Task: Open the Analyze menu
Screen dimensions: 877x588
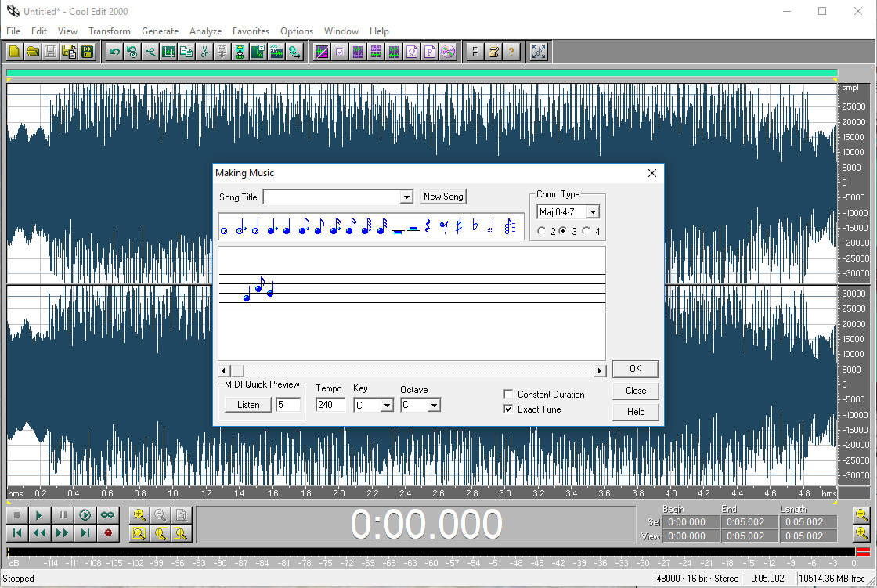Action: [x=205, y=31]
